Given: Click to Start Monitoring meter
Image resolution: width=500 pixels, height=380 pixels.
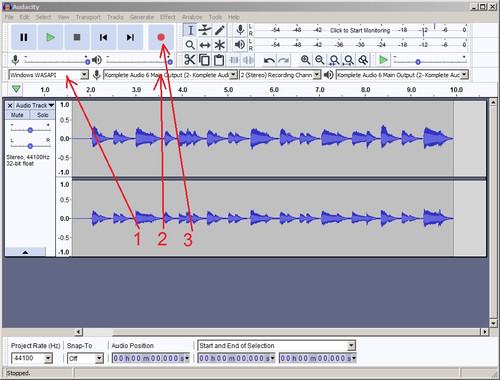Looking at the screenshot, I should tap(360, 30).
